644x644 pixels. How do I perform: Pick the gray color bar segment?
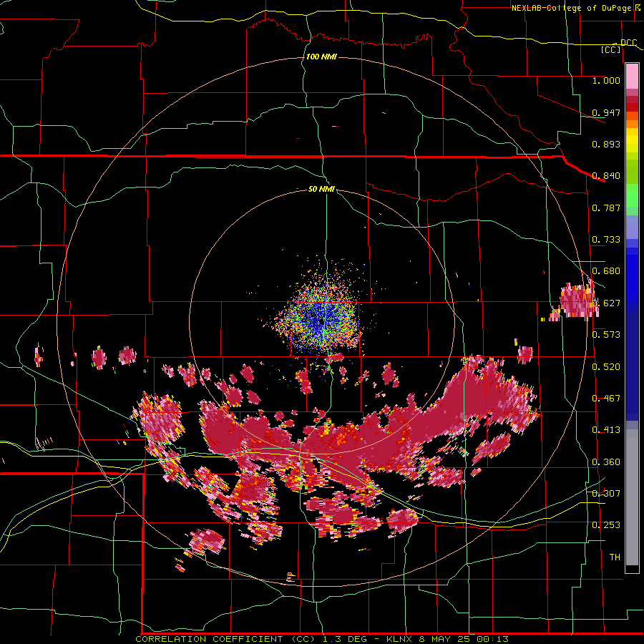(632, 499)
